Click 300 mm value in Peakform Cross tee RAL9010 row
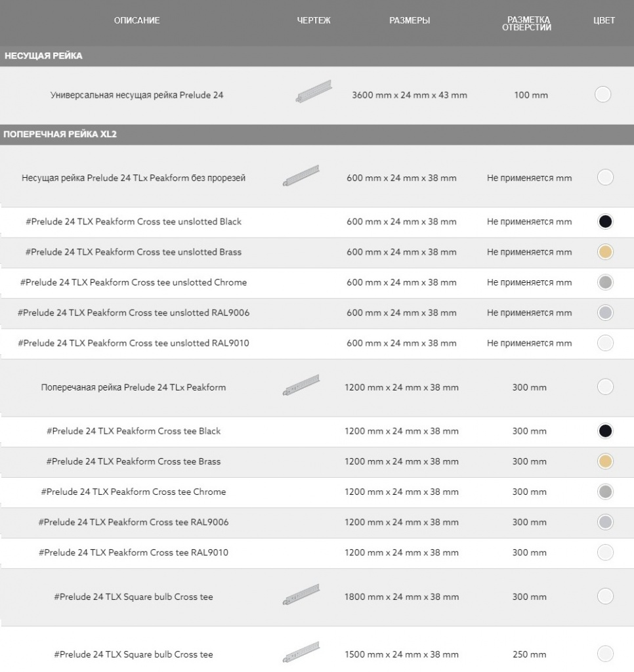 pyautogui.click(x=530, y=553)
